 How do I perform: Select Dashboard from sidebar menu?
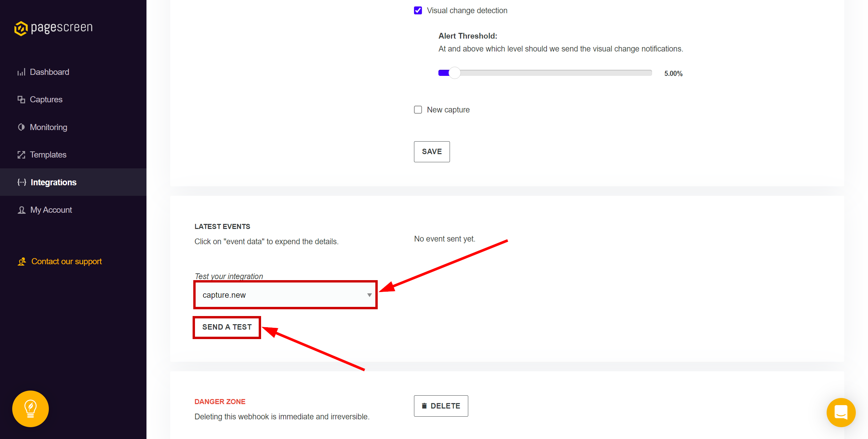tap(50, 72)
